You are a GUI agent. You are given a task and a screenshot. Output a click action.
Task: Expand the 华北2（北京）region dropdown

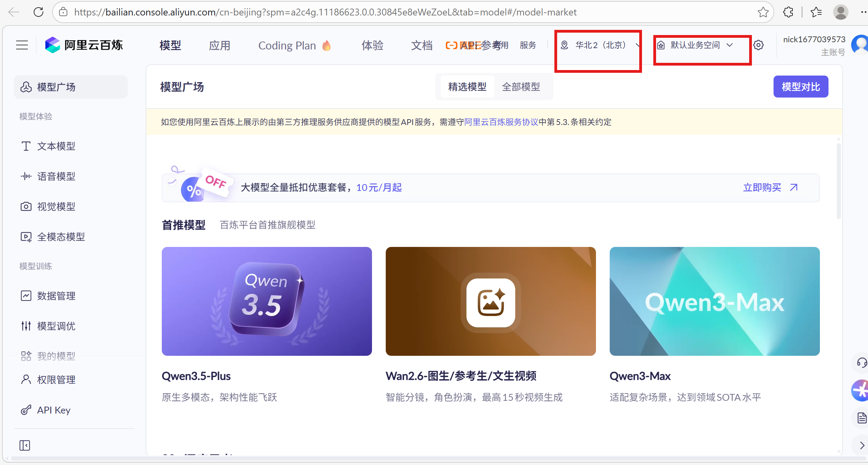click(599, 45)
